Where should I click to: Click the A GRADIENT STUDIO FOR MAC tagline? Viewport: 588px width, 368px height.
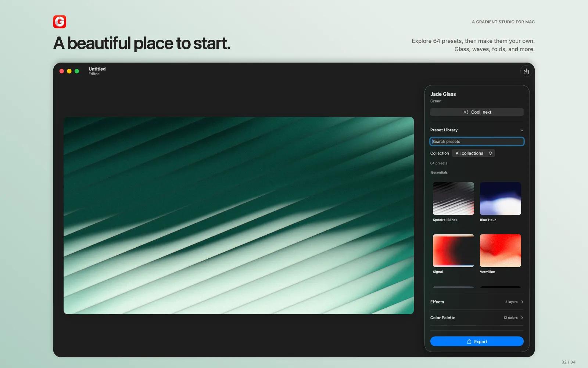(x=503, y=22)
